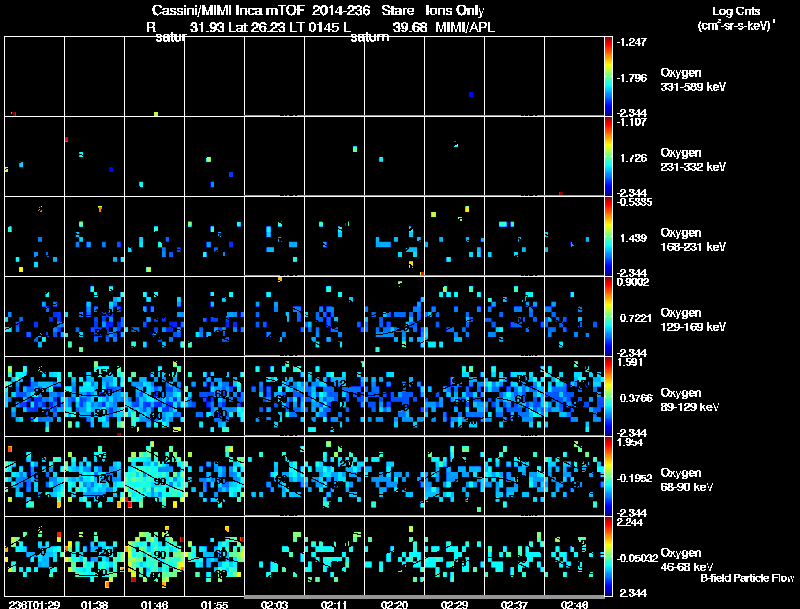Click the 02:46 time axis label
800x609 pixels.
point(575,604)
